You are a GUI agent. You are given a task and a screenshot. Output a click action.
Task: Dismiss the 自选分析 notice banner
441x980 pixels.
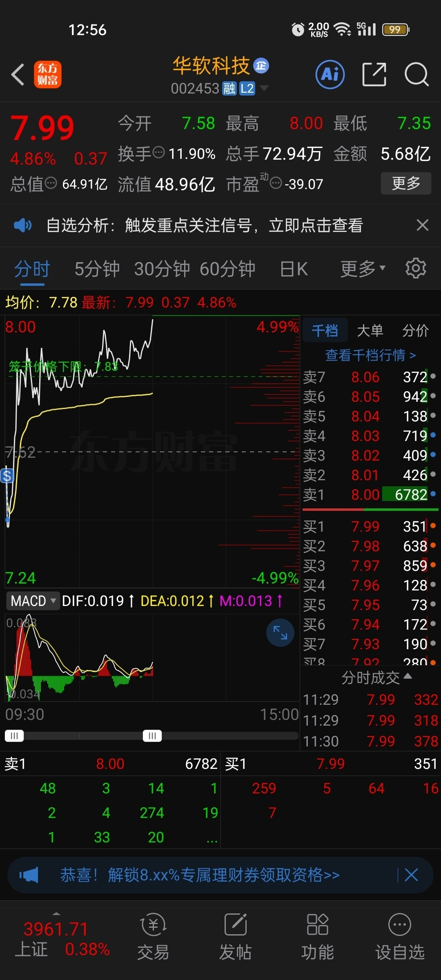click(x=422, y=225)
